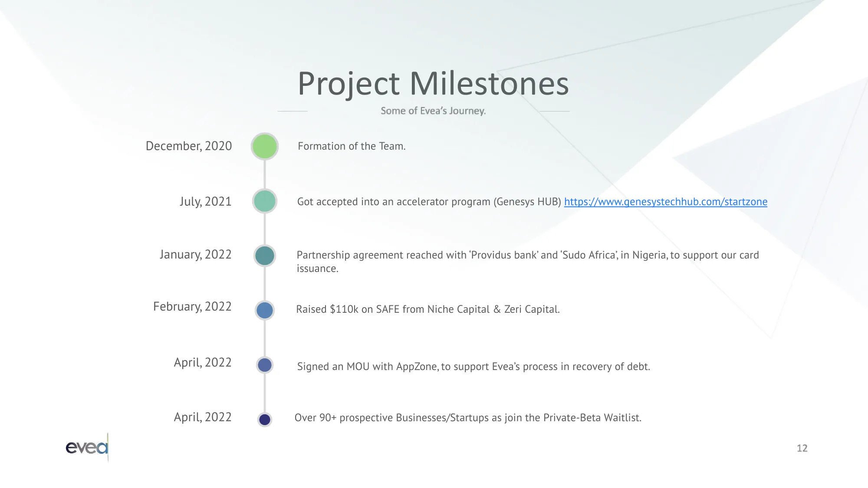Click the timeline marker beside the Private-Beta Waitlist
The width and height of the screenshot is (868, 488).
tap(265, 419)
